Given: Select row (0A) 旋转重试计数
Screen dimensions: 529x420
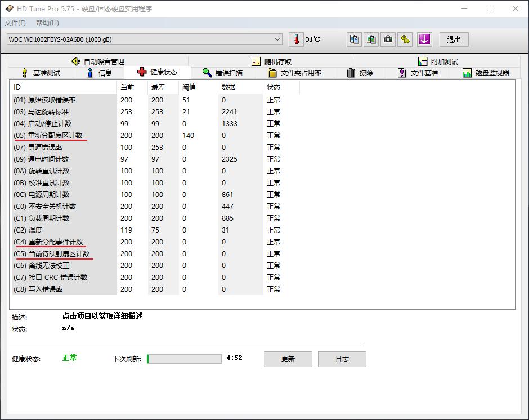Looking at the screenshot, I should pyautogui.click(x=156, y=171).
